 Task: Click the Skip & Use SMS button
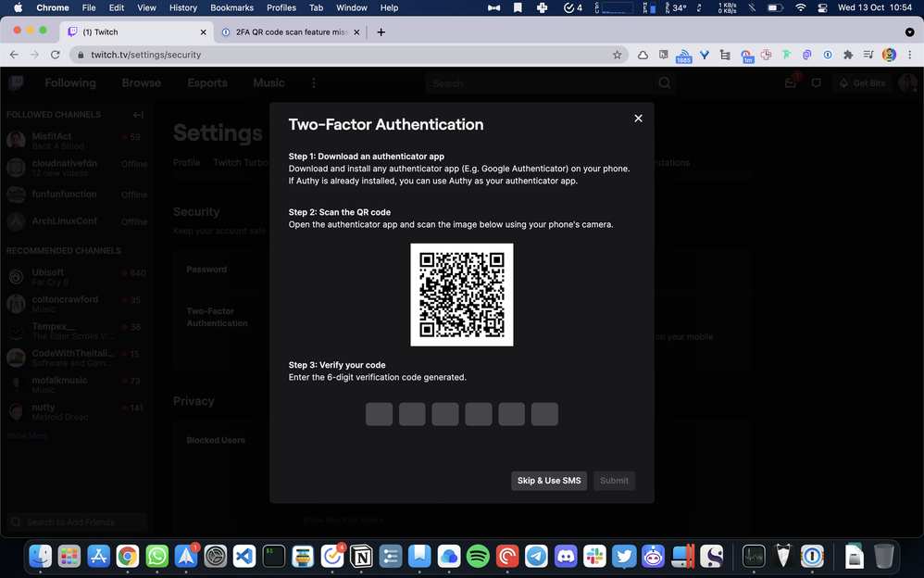point(549,481)
